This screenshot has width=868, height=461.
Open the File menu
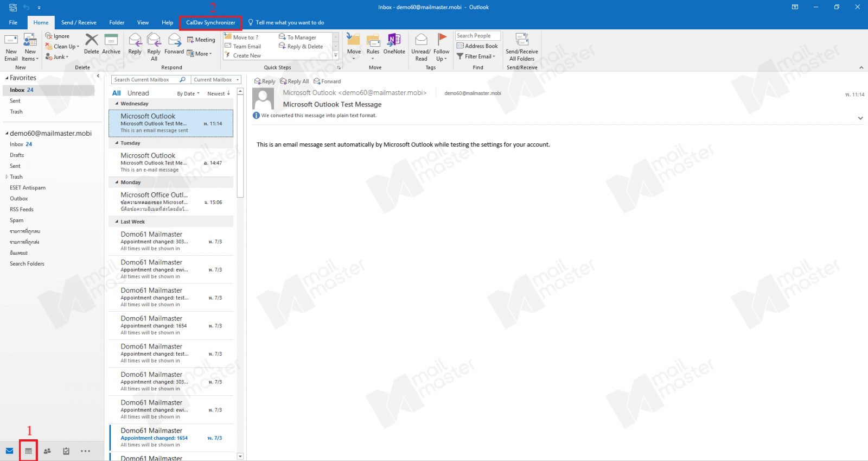point(13,22)
